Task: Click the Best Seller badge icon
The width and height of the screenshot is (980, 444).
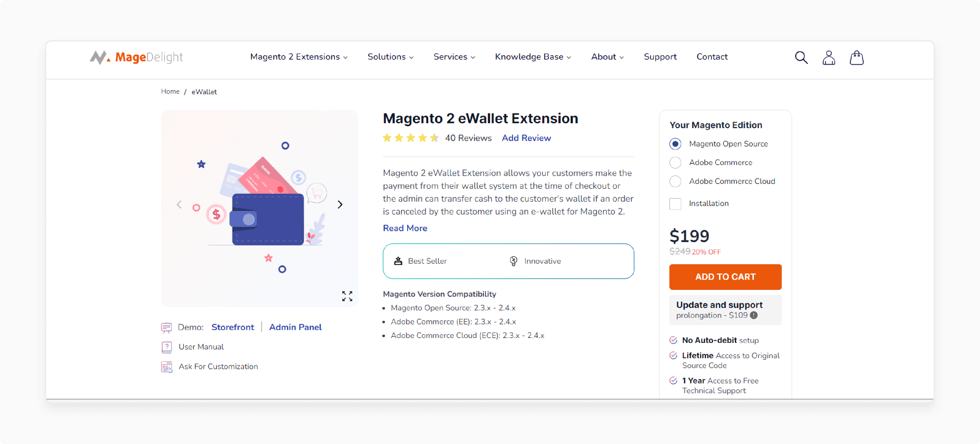Action: (x=398, y=261)
